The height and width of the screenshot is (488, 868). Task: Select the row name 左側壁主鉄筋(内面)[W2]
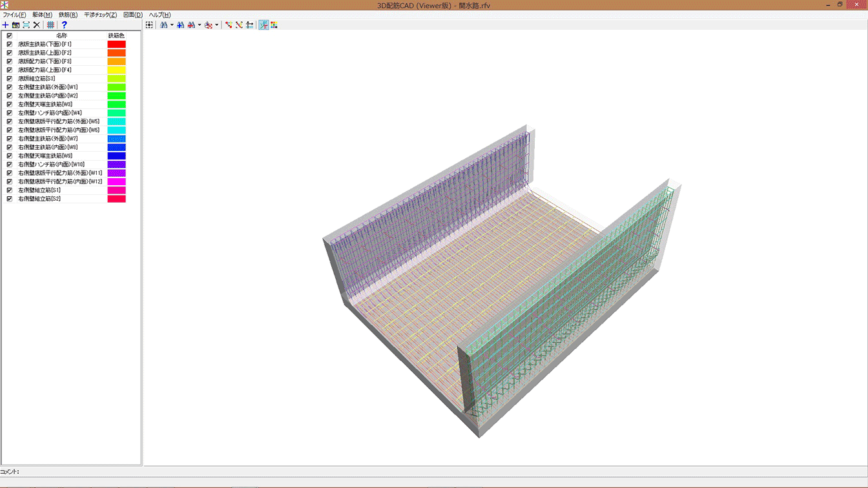[x=48, y=96]
